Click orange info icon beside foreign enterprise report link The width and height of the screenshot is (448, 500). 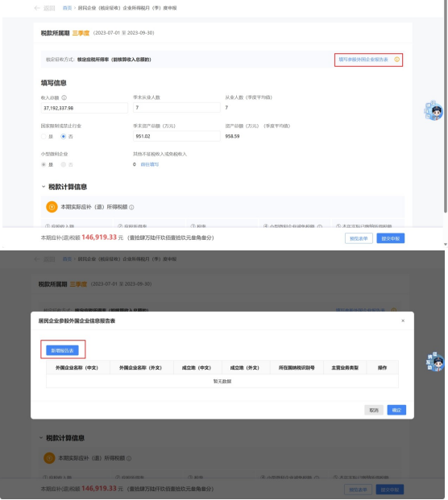[x=396, y=60]
